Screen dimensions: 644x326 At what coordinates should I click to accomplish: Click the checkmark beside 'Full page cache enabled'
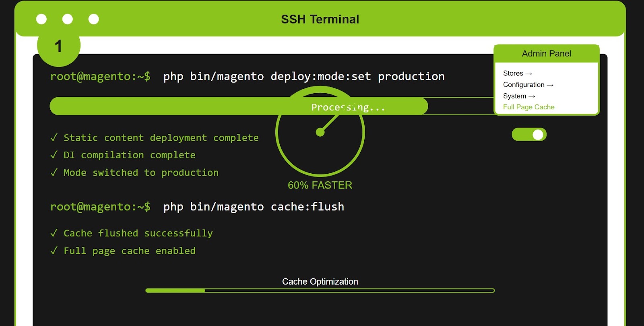tap(54, 251)
